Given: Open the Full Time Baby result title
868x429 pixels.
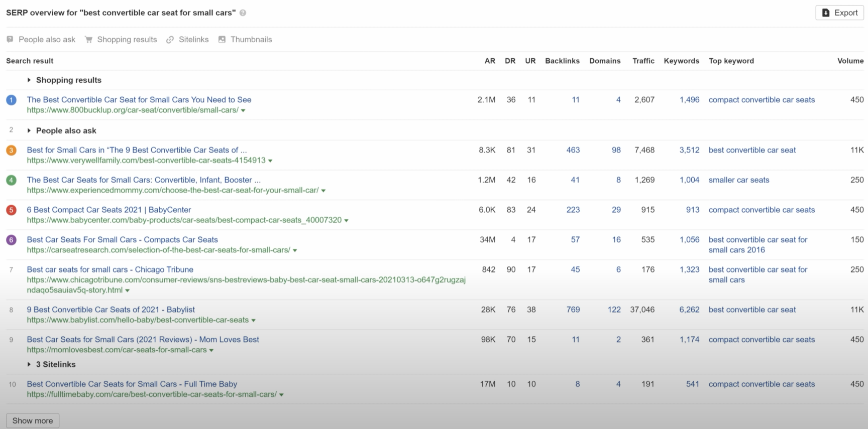Looking at the screenshot, I should pyautogui.click(x=132, y=384).
